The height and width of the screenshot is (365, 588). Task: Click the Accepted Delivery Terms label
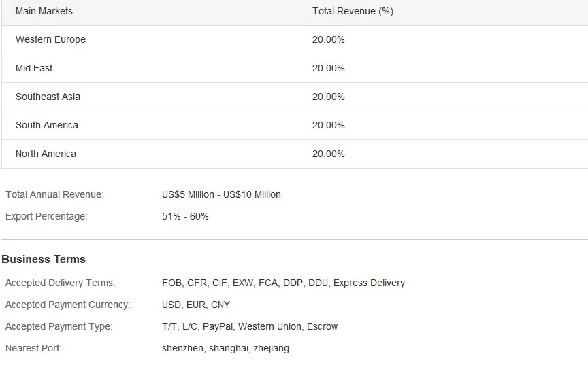[61, 283]
